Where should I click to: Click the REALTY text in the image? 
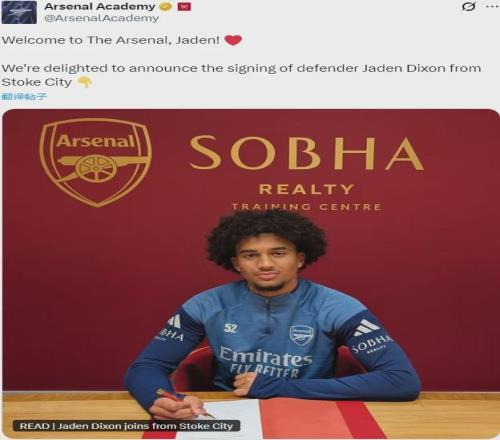pos(306,189)
